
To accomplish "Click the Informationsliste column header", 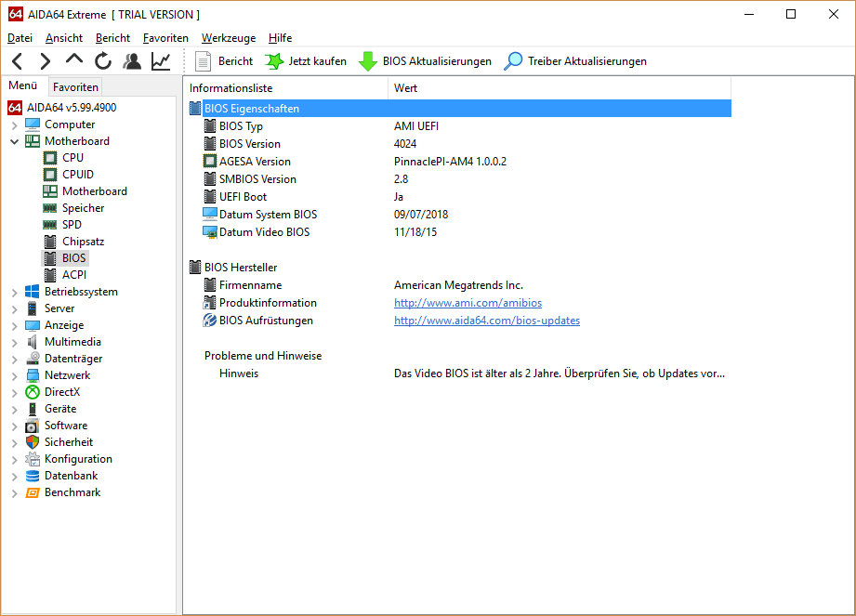I will 286,88.
